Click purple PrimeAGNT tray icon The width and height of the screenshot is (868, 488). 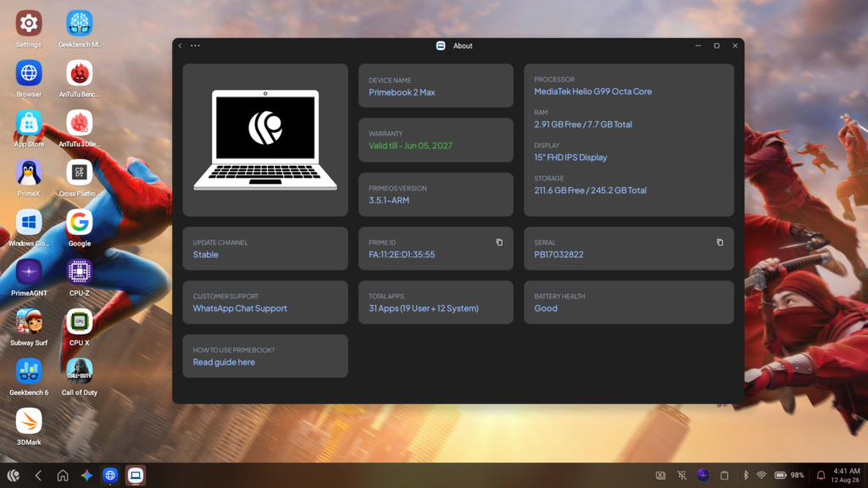703,475
